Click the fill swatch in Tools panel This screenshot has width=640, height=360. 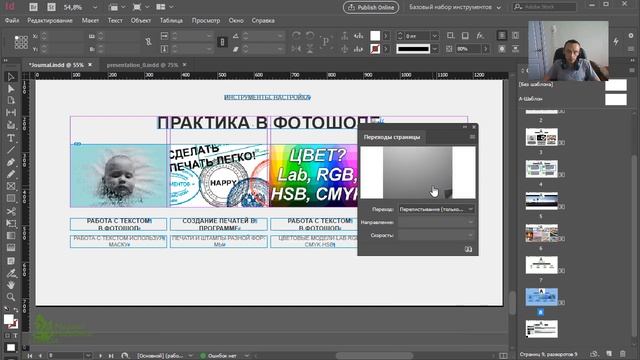pos(9,320)
